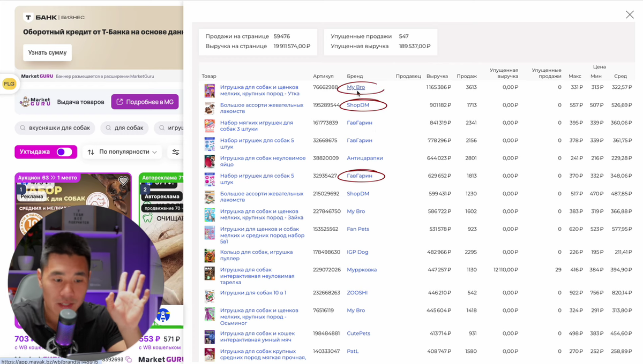Copy article icon below second card

click(129, 360)
